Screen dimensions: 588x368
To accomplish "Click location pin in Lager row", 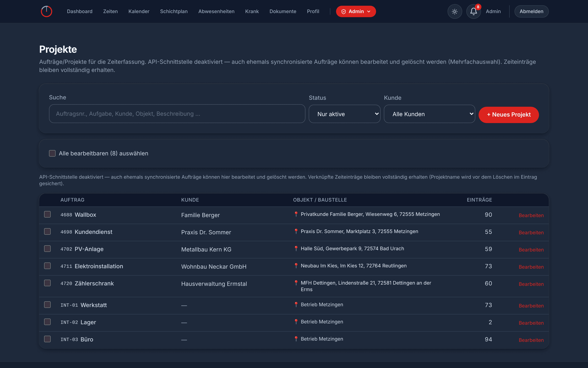I will pyautogui.click(x=296, y=322).
